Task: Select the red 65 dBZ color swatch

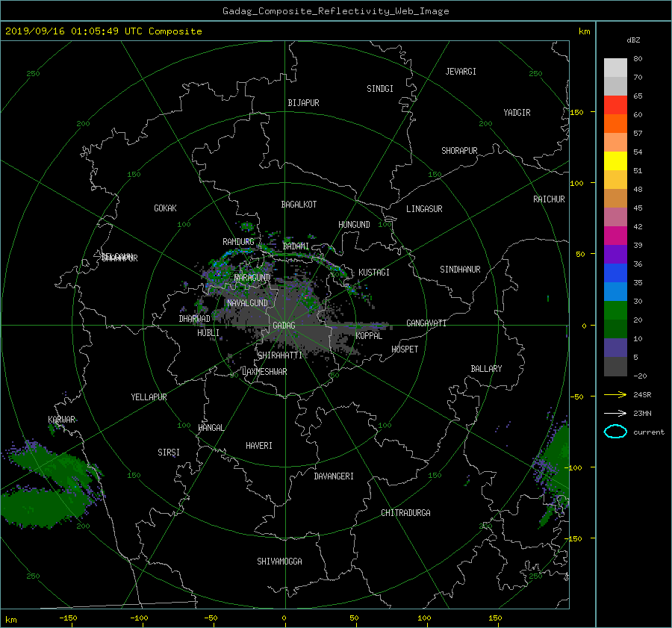Action: [615, 105]
